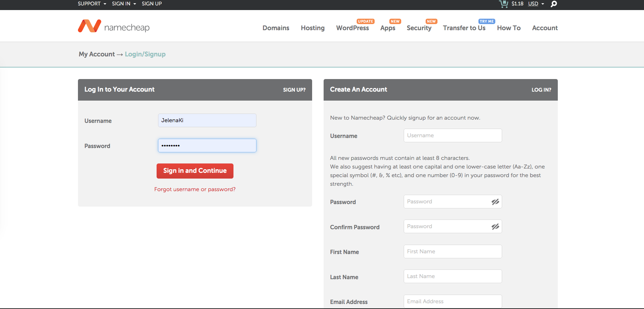The width and height of the screenshot is (644, 309).
Task: Click the search magnifier icon
Action: pyautogui.click(x=554, y=4)
